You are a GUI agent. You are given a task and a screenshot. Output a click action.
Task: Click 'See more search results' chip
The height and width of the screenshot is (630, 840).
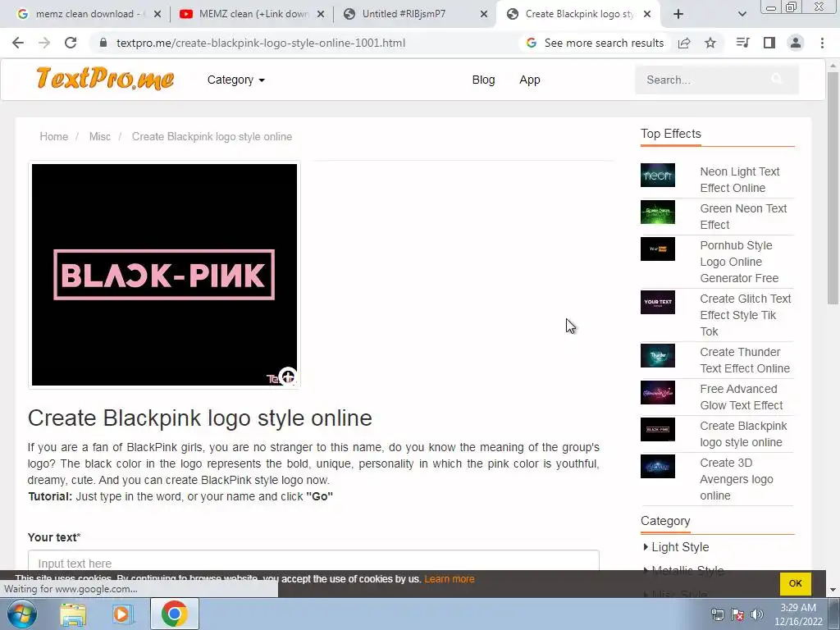tap(596, 43)
